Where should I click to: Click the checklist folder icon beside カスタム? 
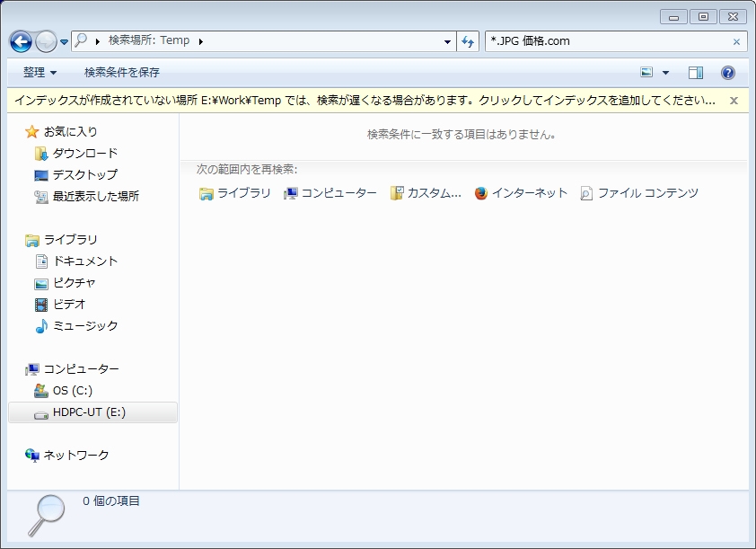tap(396, 193)
